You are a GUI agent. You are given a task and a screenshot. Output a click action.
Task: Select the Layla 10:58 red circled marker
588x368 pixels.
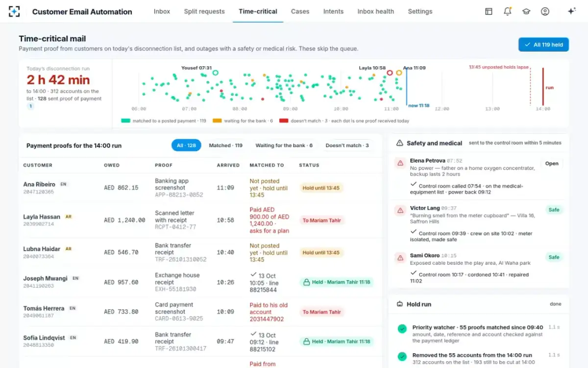pyautogui.click(x=390, y=73)
